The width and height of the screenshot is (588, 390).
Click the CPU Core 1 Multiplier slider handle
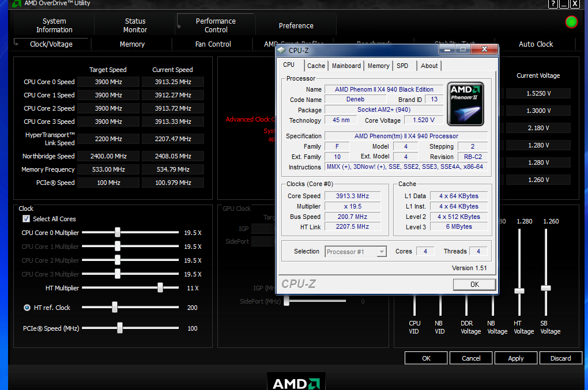[x=118, y=246]
